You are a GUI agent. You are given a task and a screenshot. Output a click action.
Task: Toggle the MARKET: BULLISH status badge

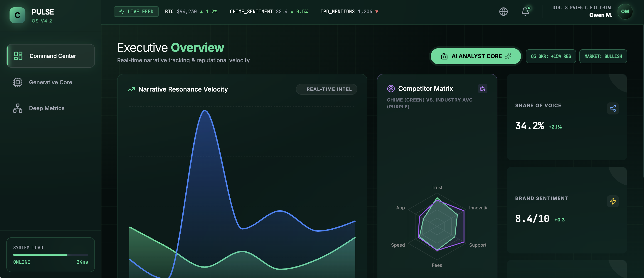(x=603, y=56)
